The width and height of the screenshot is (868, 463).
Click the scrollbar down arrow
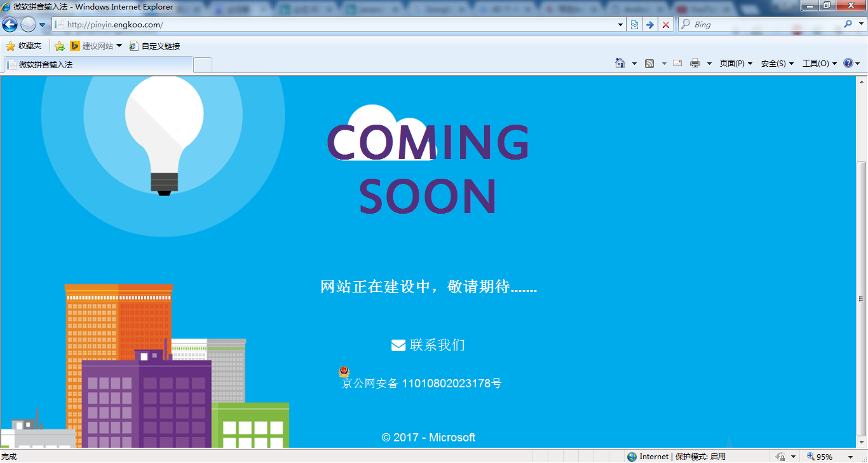tap(862, 442)
